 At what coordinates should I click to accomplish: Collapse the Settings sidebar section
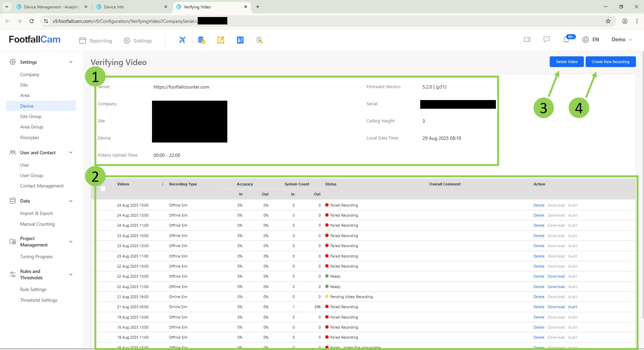[x=71, y=62]
